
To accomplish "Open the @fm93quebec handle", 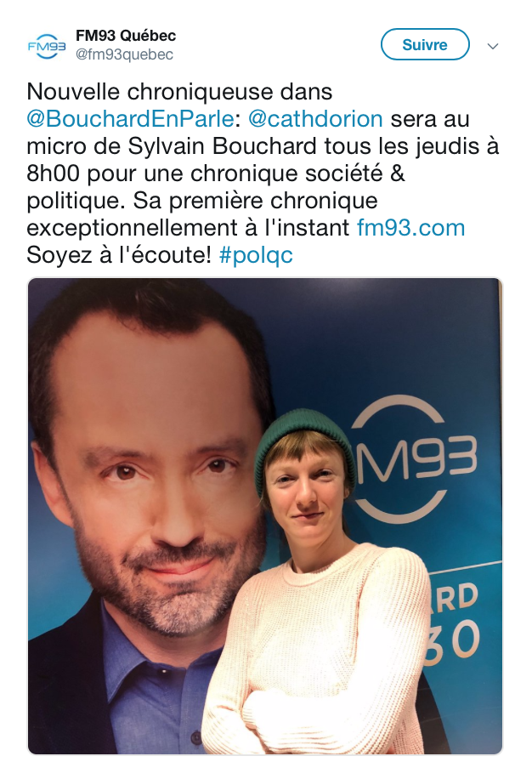I will coord(124,54).
